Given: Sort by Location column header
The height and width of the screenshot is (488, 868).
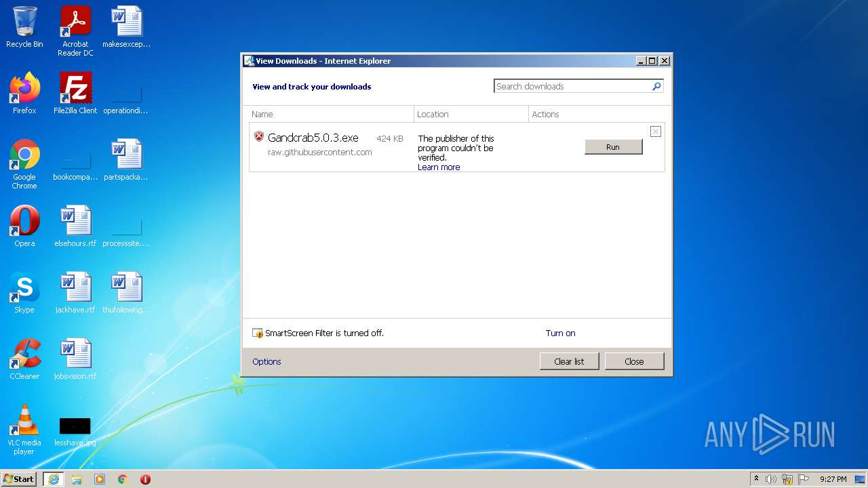Looking at the screenshot, I should pyautogui.click(x=471, y=114).
